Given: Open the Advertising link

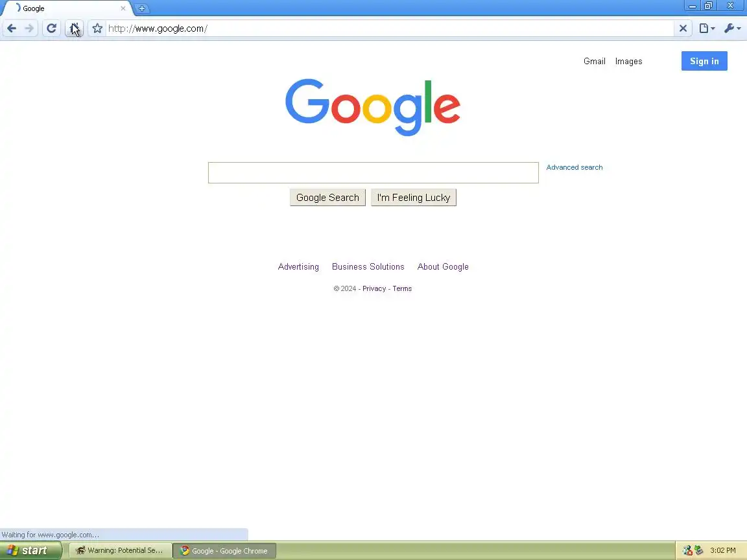Looking at the screenshot, I should [298, 266].
